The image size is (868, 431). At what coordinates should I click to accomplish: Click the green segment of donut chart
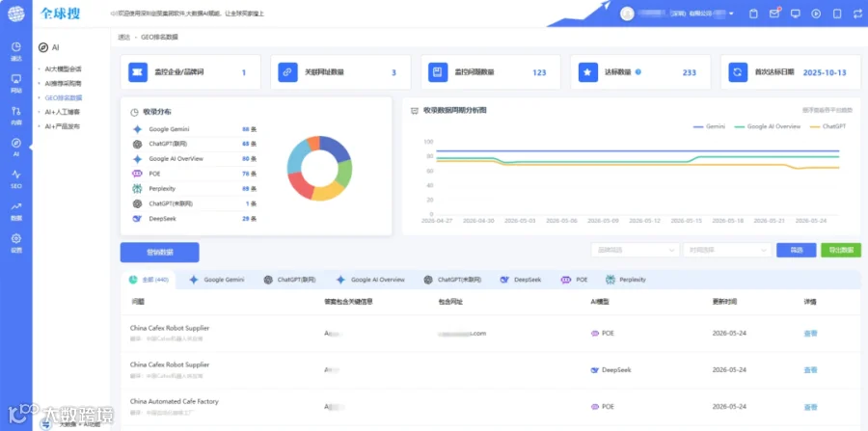(x=345, y=174)
